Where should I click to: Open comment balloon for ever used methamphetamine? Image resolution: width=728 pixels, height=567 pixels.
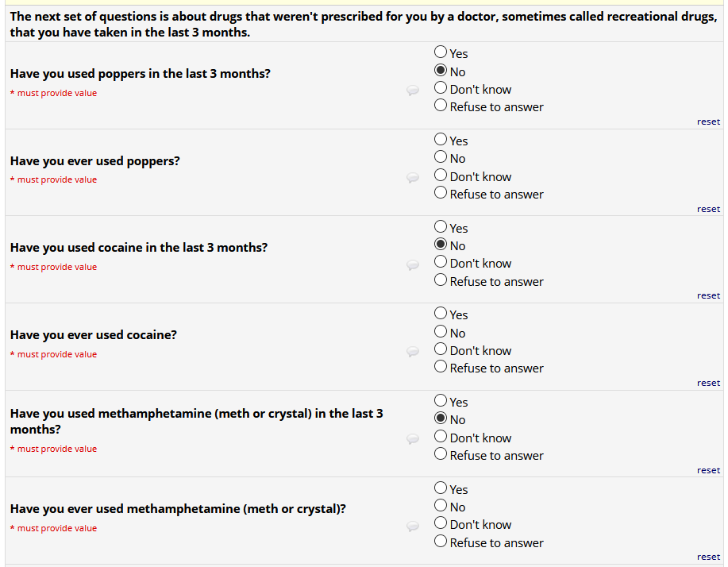click(413, 526)
